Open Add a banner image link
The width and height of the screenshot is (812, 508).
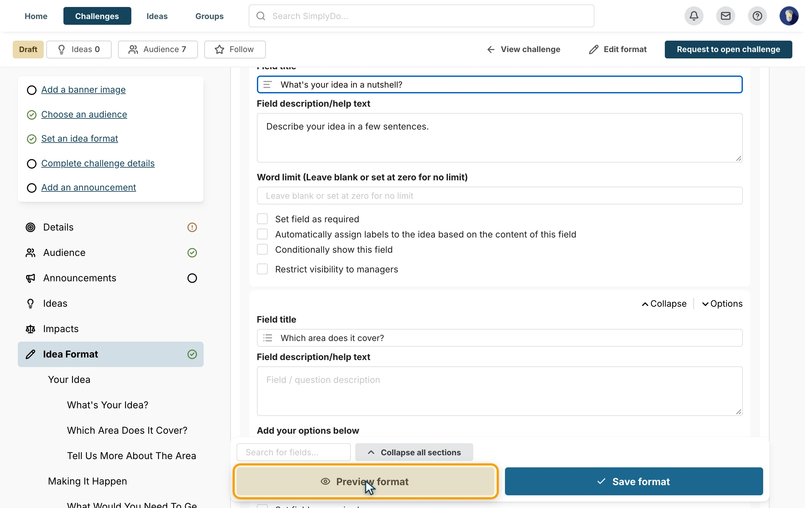pyautogui.click(x=83, y=90)
